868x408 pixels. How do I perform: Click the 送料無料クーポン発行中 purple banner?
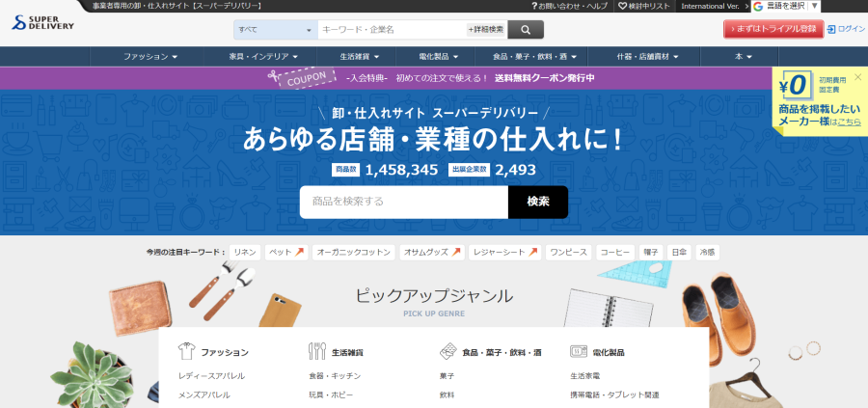point(433,78)
